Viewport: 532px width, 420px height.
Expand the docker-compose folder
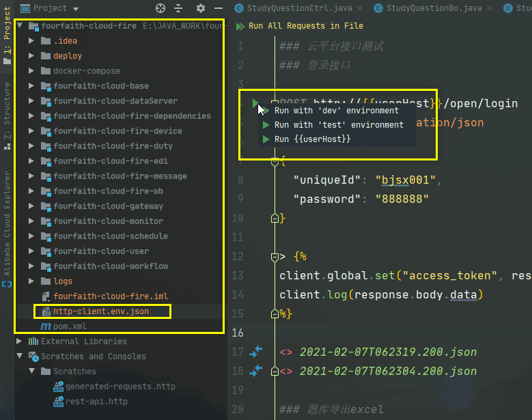tap(31, 70)
